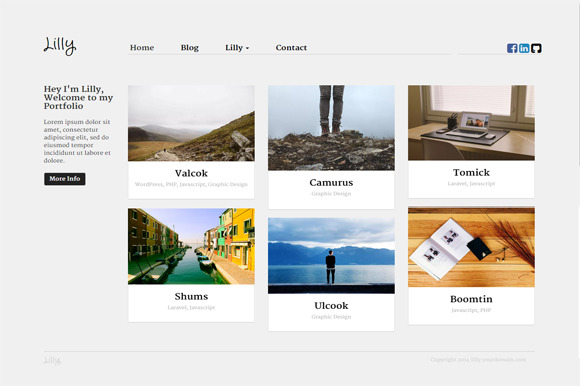Image resolution: width=580 pixels, height=386 pixels.
Task: Click the Valcok tags 'WordPress, PHP, Javascript, Graphic Design'
Action: point(191,184)
